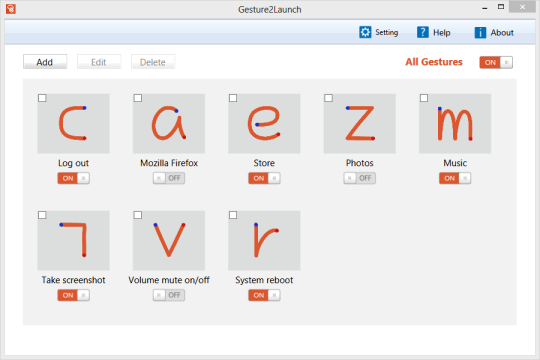Check the Mozilla Firefox gesture checkbox
Image resolution: width=540 pixels, height=360 pixels.
click(138, 98)
